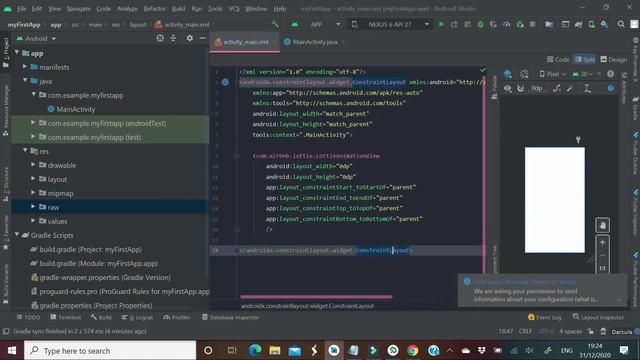This screenshot has height=360, width=640.
Task: Open the Android project view dropdown
Action: click(37, 38)
